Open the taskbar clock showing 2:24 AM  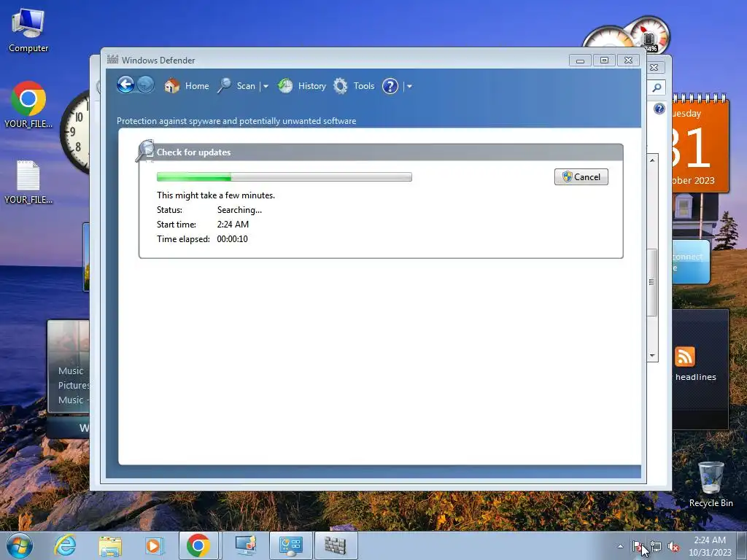coord(710,546)
